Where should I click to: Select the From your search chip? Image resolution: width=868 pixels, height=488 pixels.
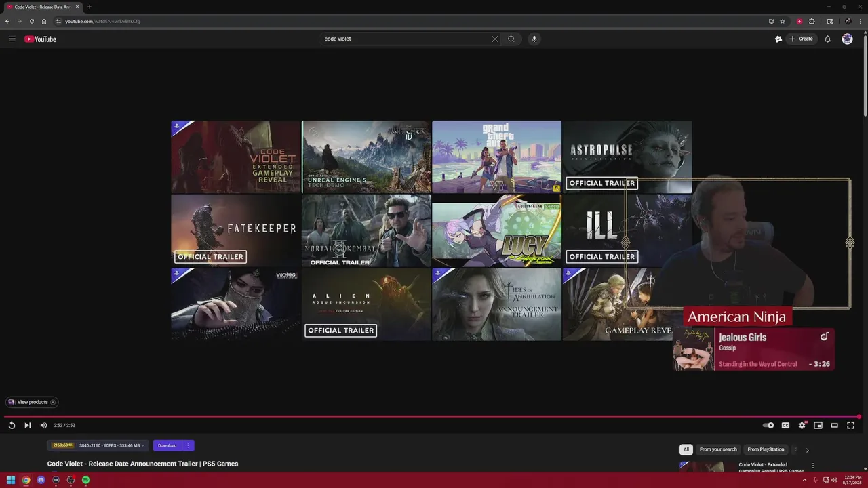click(x=718, y=449)
